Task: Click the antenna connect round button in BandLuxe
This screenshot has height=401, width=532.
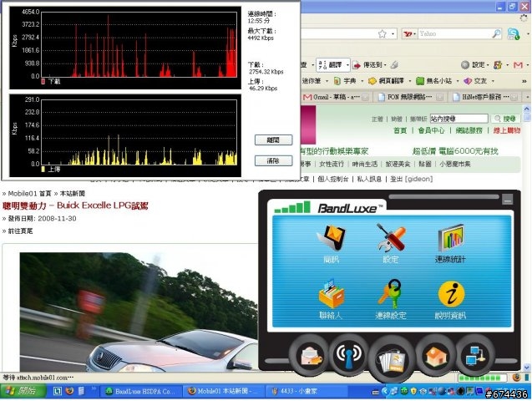Action: [x=348, y=356]
